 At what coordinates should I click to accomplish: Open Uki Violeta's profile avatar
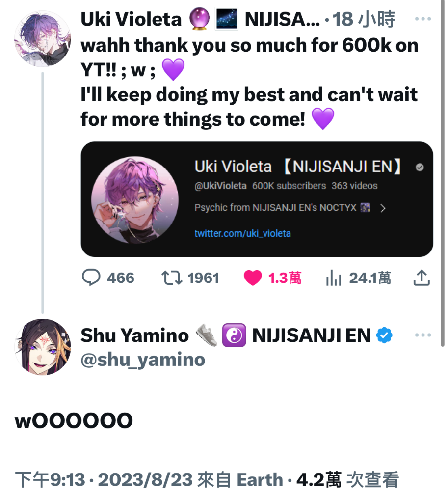43,39
